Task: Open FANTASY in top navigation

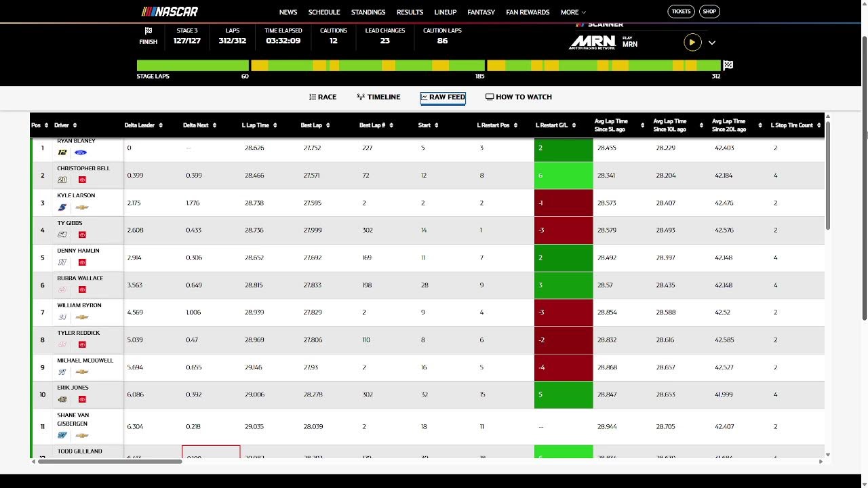Action: coord(481,12)
